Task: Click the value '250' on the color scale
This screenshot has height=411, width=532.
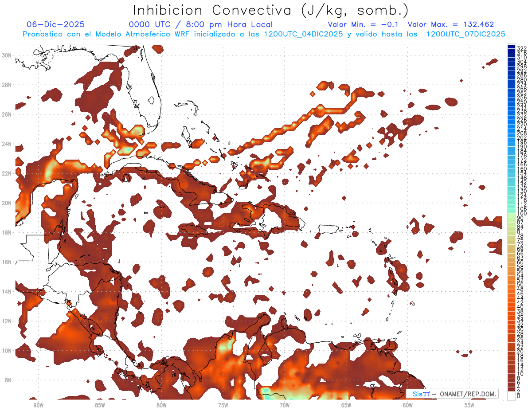Action: pos(521,102)
